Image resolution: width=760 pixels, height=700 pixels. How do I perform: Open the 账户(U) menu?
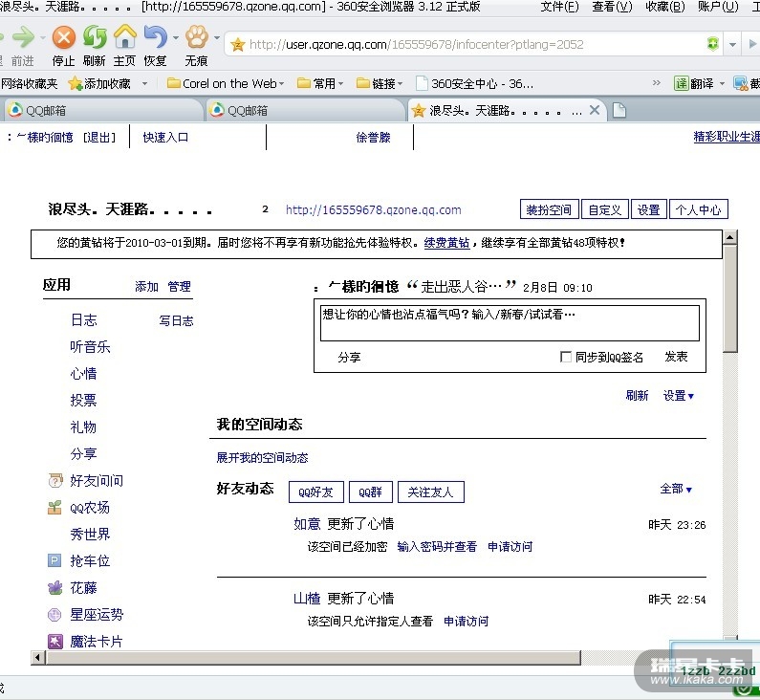tap(718, 7)
